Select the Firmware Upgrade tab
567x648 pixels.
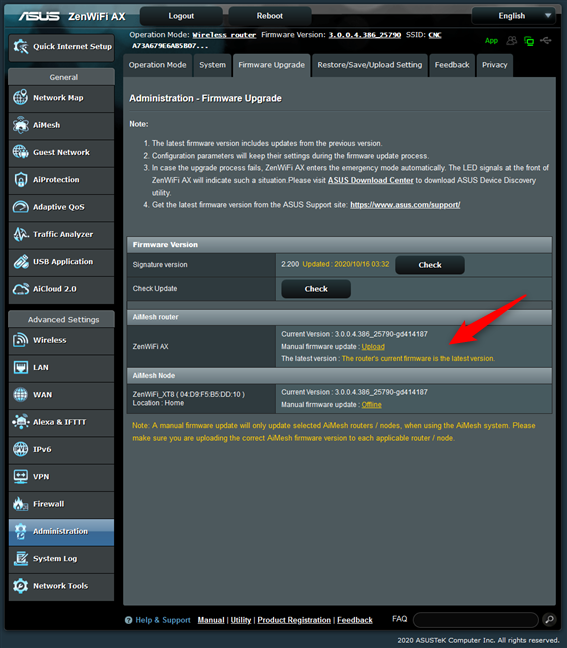[272, 65]
